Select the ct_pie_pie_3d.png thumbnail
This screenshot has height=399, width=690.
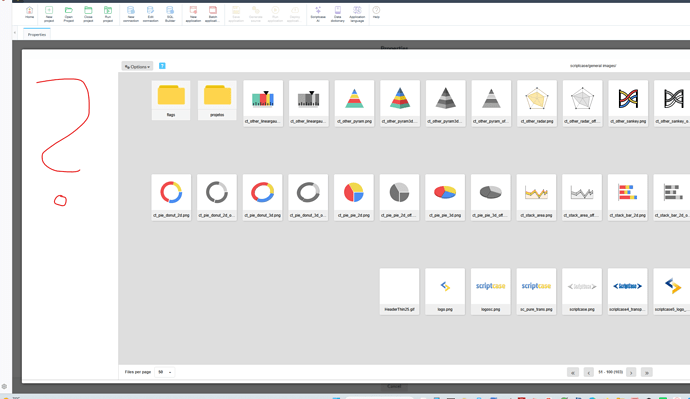445,198
